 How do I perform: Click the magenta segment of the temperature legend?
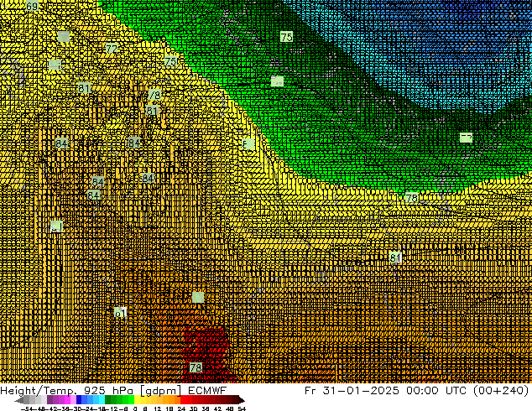[67, 400]
